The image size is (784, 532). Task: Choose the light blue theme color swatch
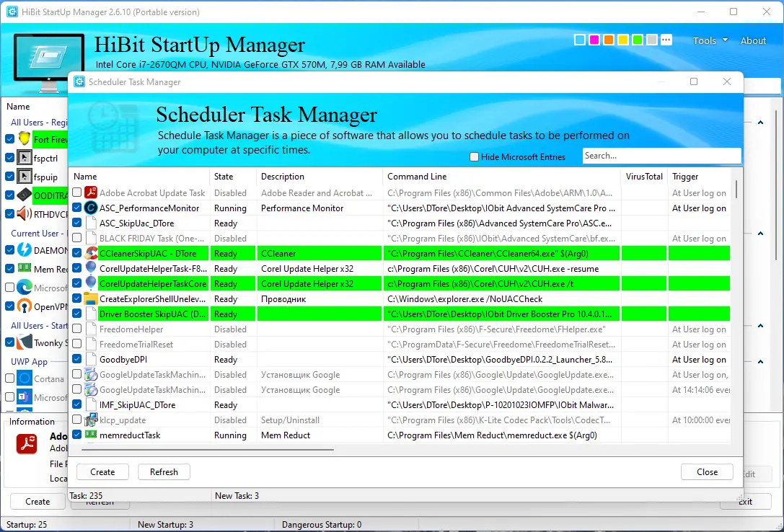tap(579, 40)
